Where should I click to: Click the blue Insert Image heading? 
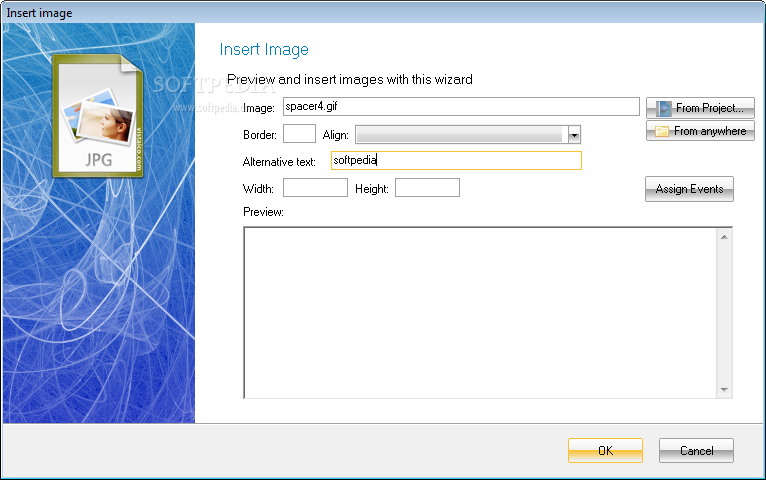pyautogui.click(x=263, y=50)
